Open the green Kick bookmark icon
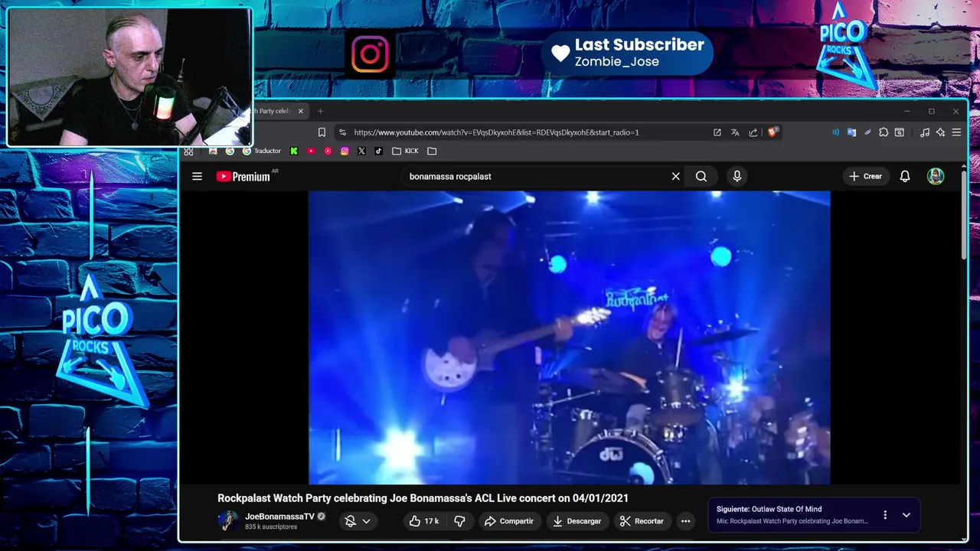The image size is (980, 551). 294,151
